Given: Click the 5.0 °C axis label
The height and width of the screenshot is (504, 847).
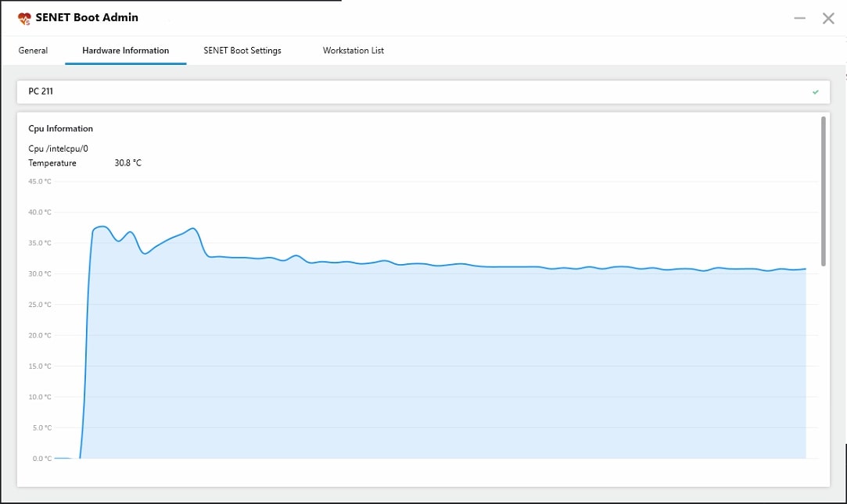Looking at the screenshot, I should 42,427.
